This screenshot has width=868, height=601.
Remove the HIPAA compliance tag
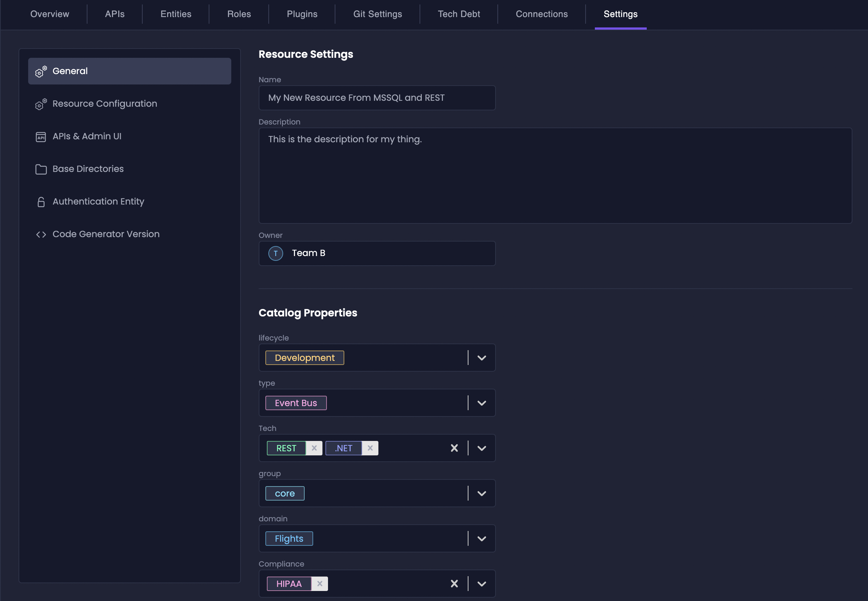[319, 583]
